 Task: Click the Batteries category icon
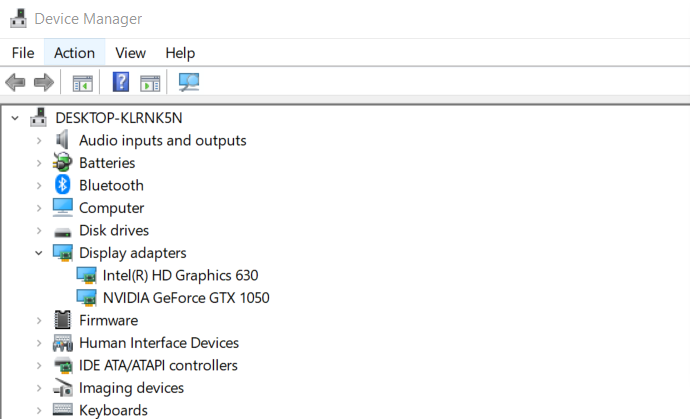(63, 163)
